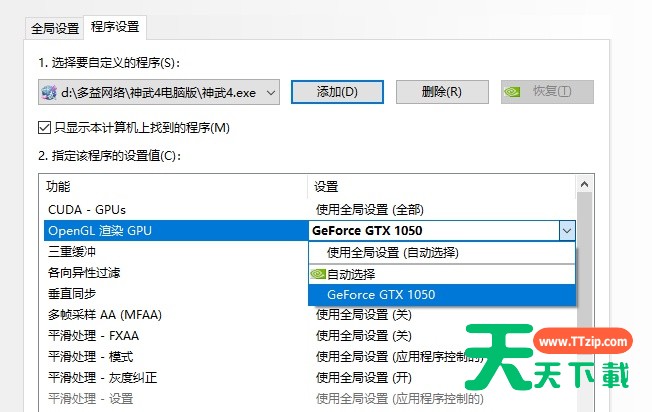The height and width of the screenshot is (412, 652).
Task: Click the NVIDIA icon beside 自动选择
Action: click(318, 274)
